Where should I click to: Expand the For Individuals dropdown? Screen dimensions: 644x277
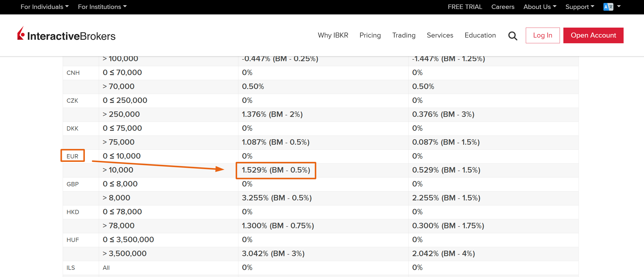click(45, 7)
